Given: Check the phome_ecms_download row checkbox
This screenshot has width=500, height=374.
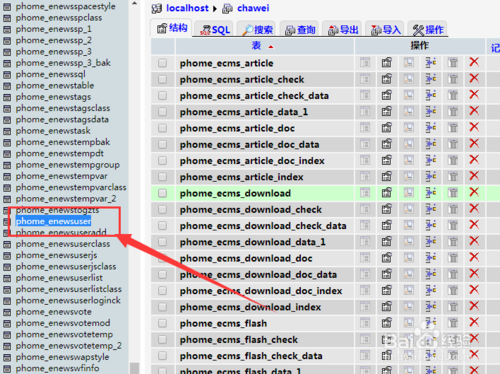Looking at the screenshot, I should coord(162,193).
